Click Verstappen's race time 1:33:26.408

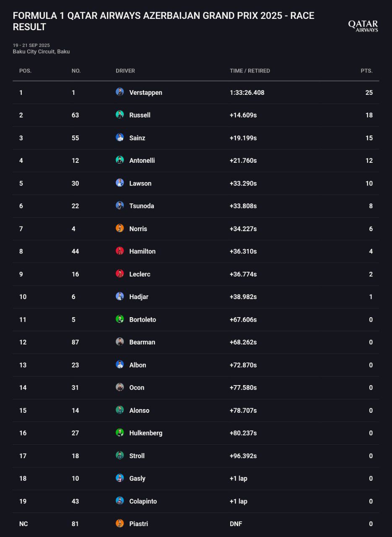[x=247, y=92]
